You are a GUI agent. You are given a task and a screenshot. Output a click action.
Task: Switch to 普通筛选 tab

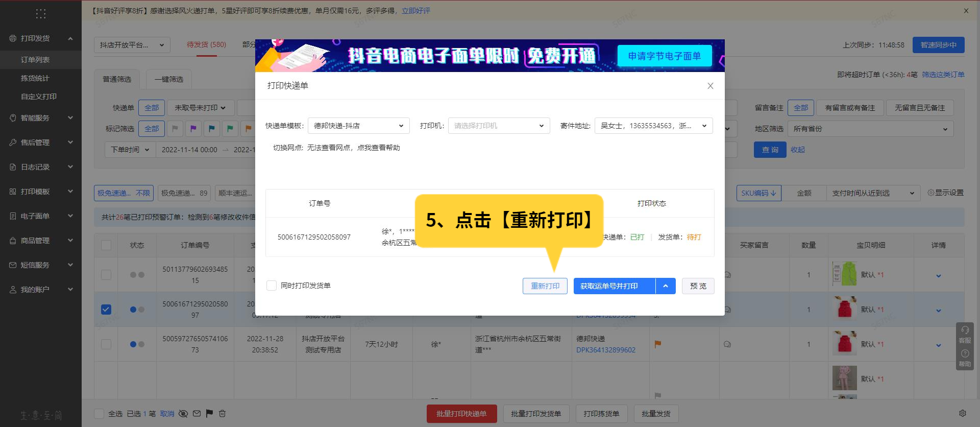pyautogui.click(x=117, y=79)
